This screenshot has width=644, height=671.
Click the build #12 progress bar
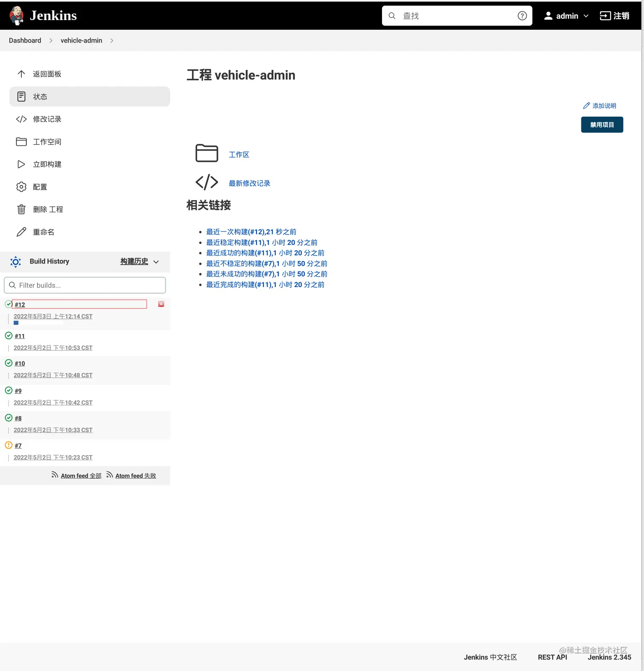39,323
